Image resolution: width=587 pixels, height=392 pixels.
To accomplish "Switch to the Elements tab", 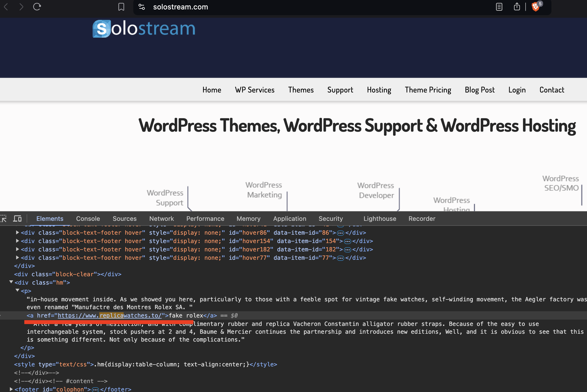I will coord(50,219).
